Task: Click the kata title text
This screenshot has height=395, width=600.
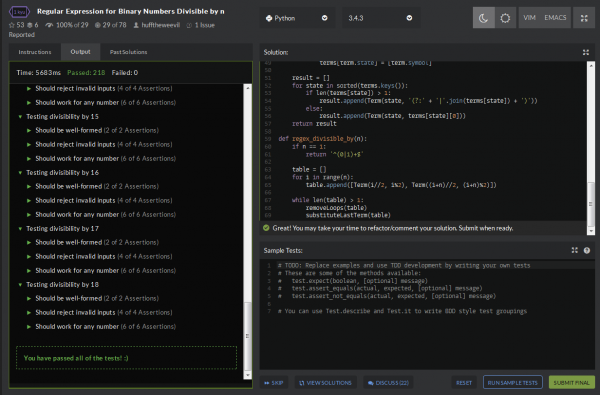Action: pyautogui.click(x=130, y=11)
